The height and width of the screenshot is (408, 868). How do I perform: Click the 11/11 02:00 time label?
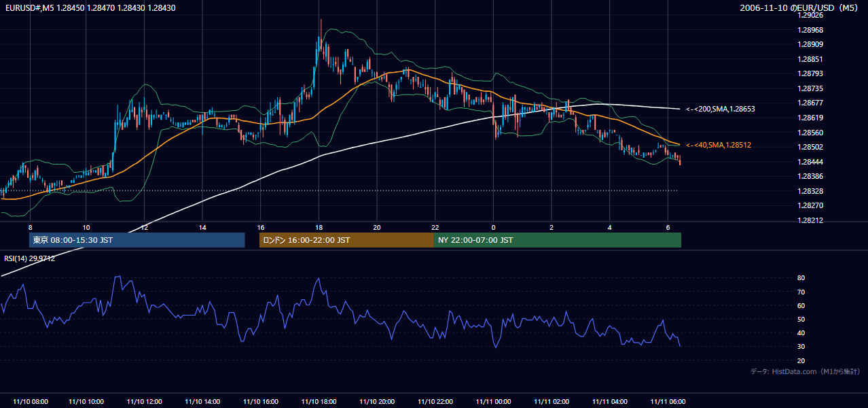click(x=551, y=401)
